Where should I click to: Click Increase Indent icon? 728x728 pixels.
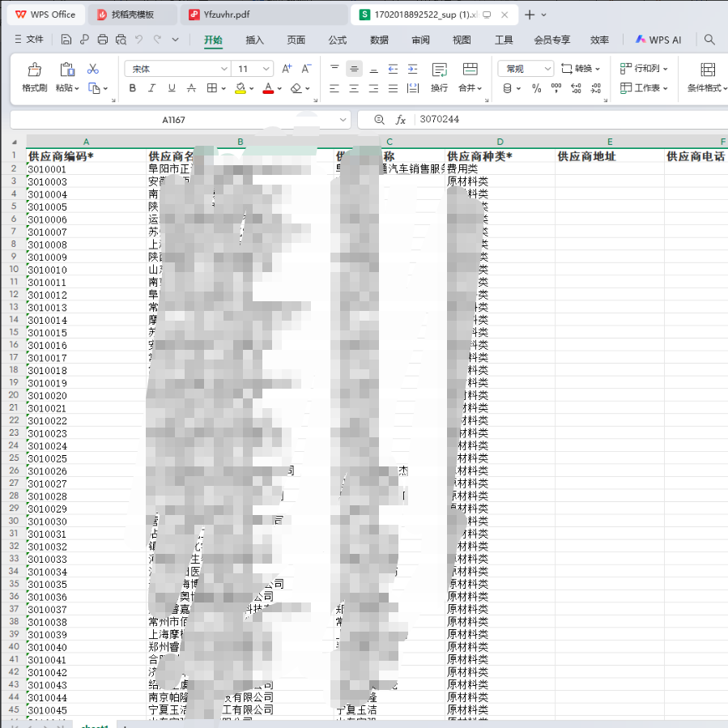click(413, 69)
